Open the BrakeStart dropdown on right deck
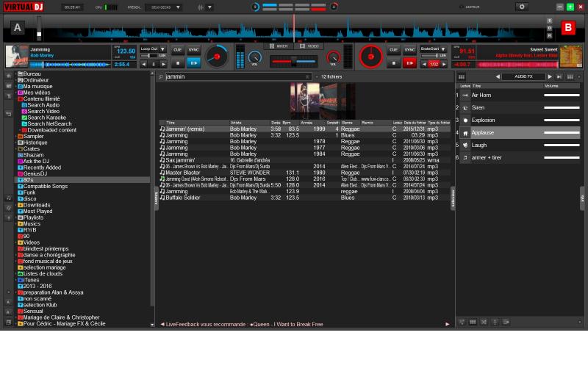 click(x=433, y=48)
